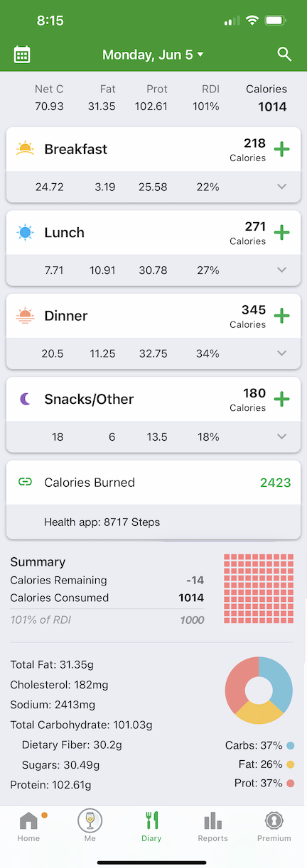
Task: Add food to Dinner with plus icon
Action: pyautogui.click(x=282, y=316)
